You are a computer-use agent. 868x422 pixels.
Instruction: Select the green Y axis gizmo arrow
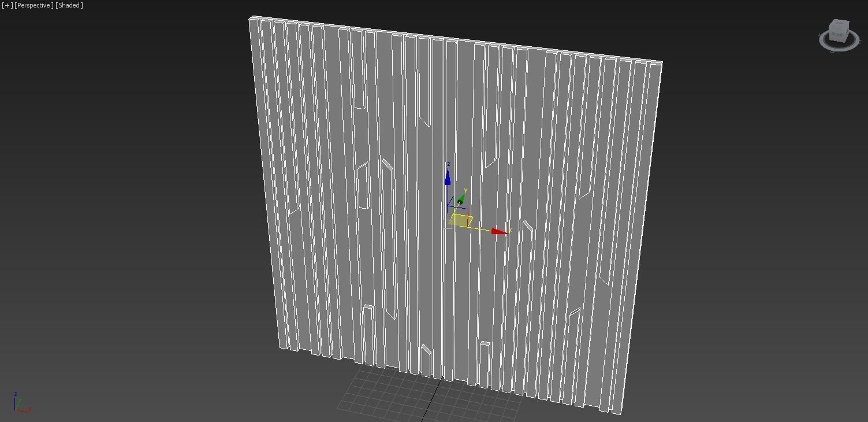coord(461,200)
